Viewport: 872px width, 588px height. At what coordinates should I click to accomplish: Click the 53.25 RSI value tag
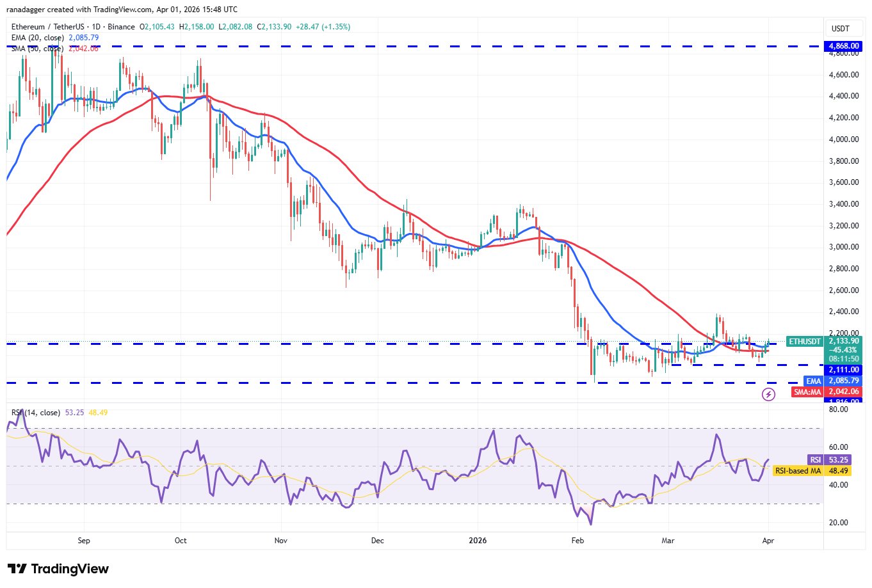tap(838, 460)
